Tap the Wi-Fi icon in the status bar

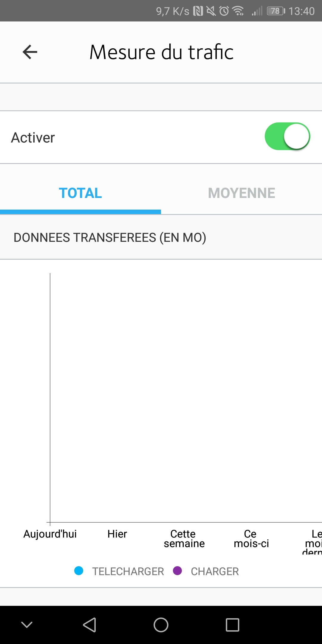[x=238, y=11]
